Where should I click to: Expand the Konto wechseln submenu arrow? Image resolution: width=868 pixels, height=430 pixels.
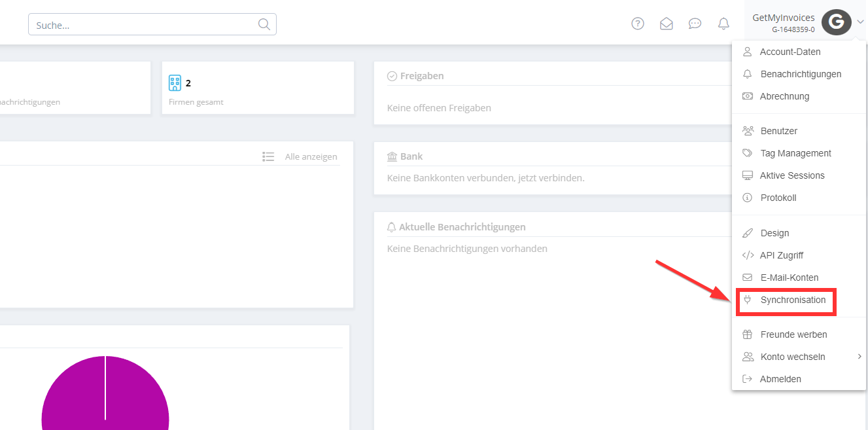[x=859, y=357]
